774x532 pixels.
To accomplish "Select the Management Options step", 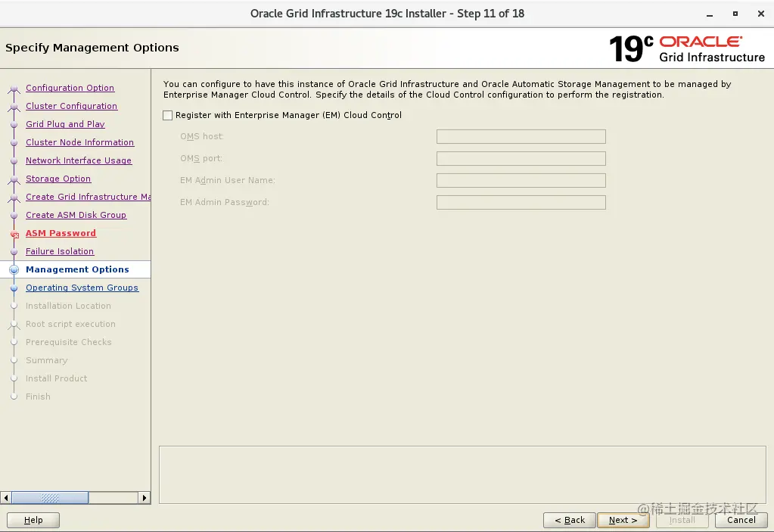I will (77, 269).
